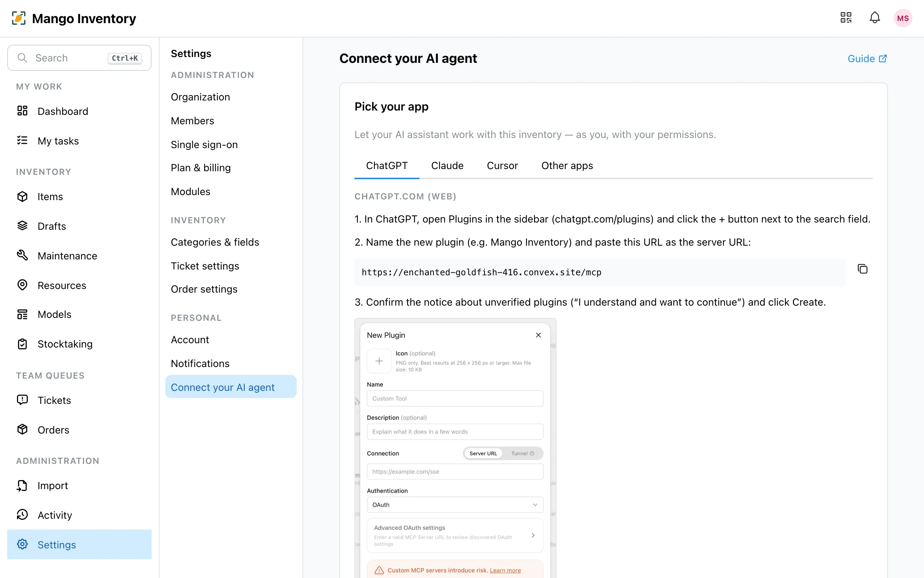
Task: Open Account settings
Action: (x=190, y=340)
